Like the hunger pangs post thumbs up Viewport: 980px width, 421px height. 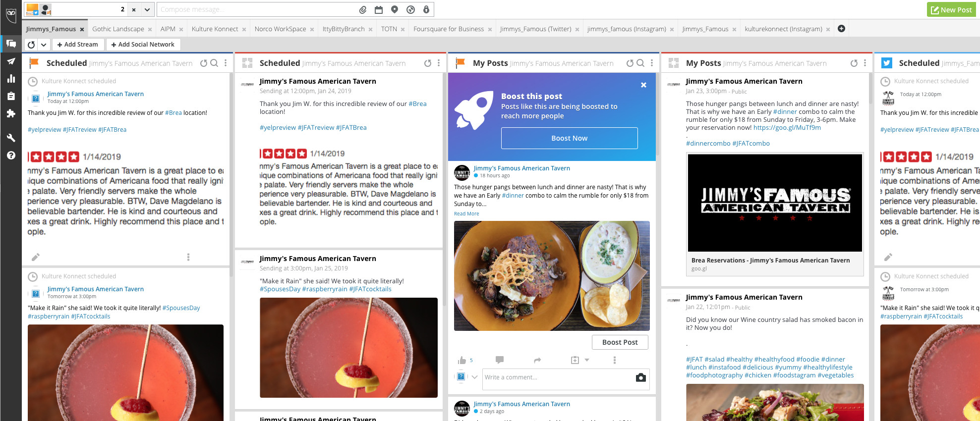point(462,360)
